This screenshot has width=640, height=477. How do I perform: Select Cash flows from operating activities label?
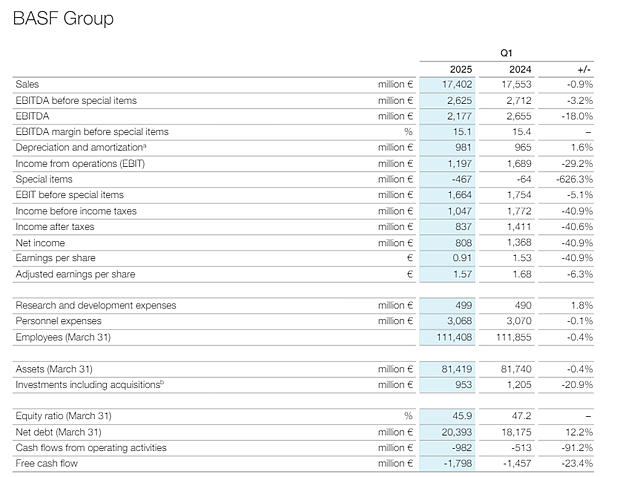pyautogui.click(x=91, y=448)
